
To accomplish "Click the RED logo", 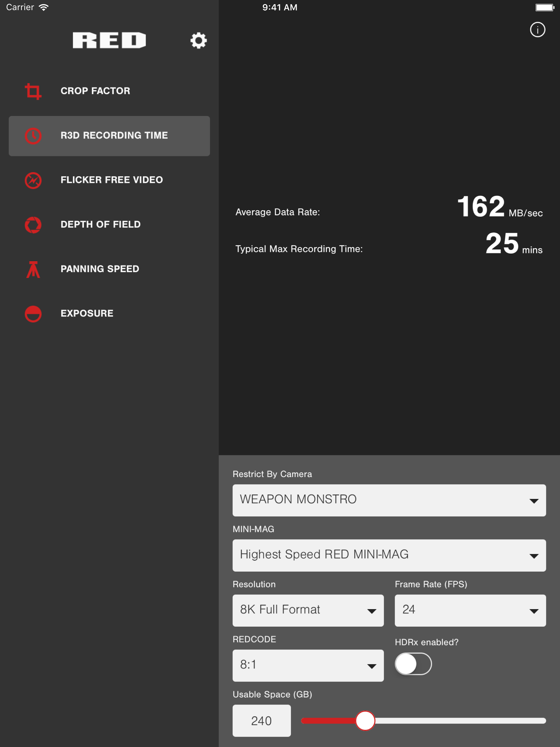I will (109, 40).
